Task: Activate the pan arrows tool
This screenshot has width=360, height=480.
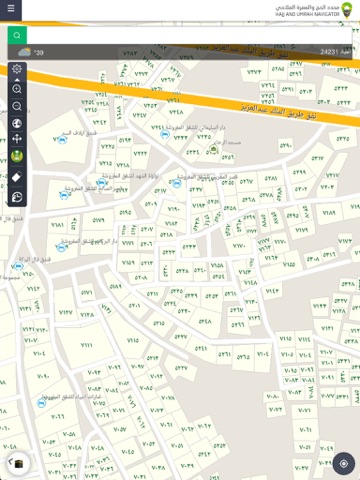Action: pyautogui.click(x=17, y=139)
